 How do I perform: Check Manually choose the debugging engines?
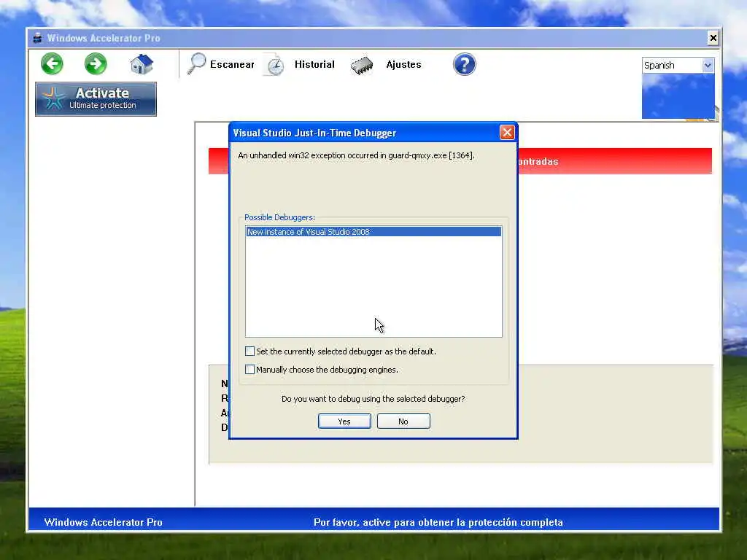pos(249,370)
